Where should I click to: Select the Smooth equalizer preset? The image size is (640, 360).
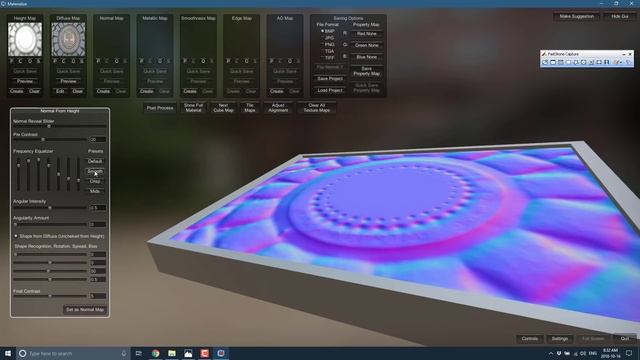(95, 171)
